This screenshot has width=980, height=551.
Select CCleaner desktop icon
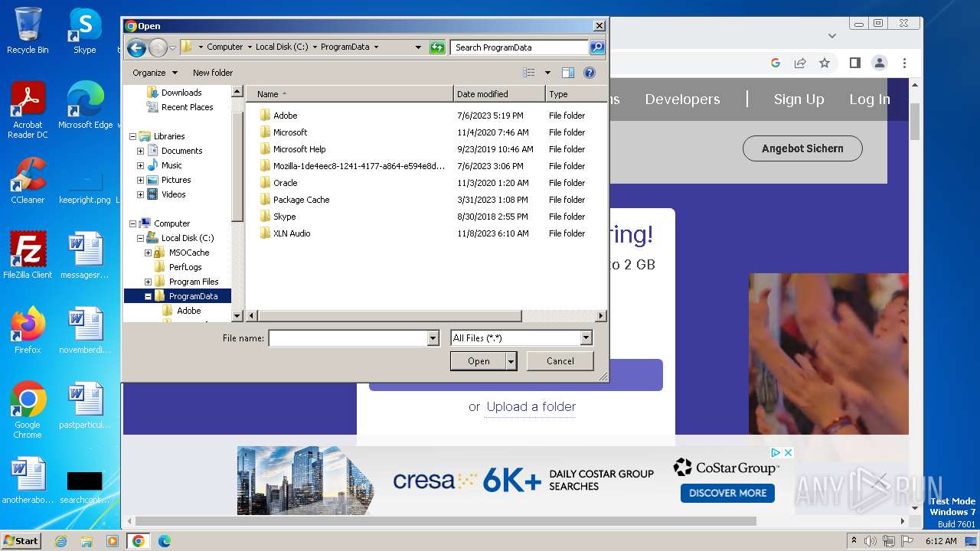[x=28, y=180]
